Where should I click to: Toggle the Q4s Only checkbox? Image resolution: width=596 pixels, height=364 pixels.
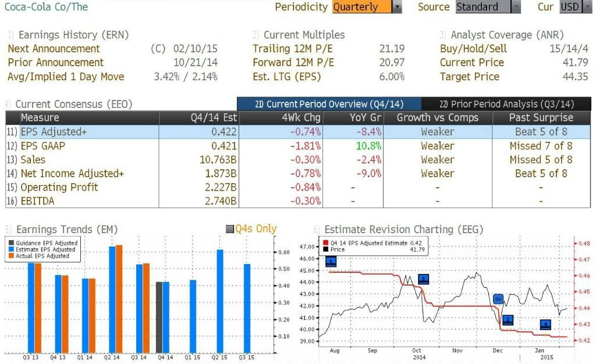pyautogui.click(x=229, y=229)
